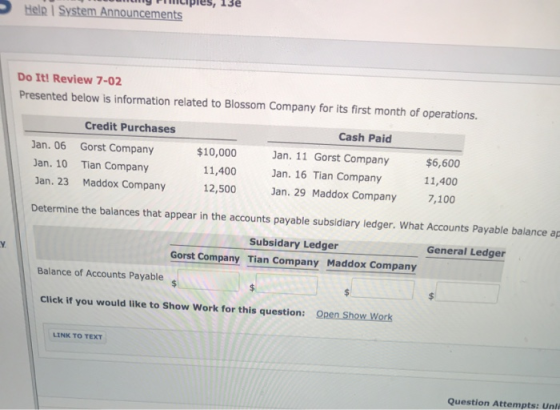The image size is (560, 410).
Task: Select the General Ledger column header
Action: [466, 252]
